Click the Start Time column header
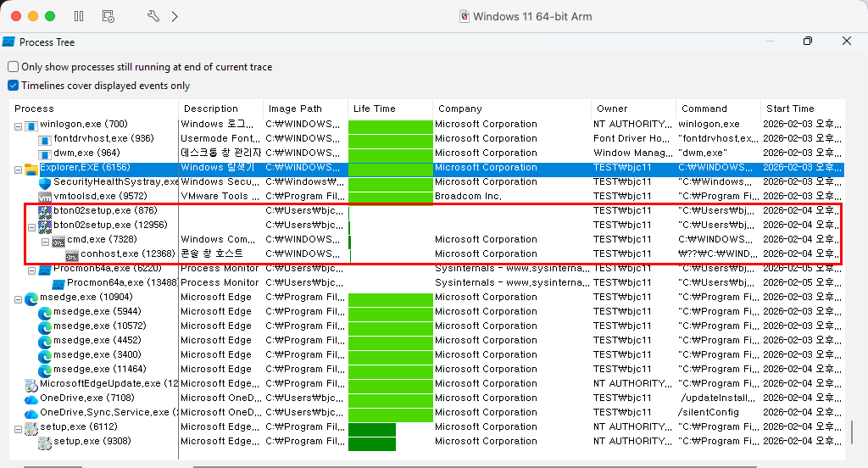 tap(790, 109)
